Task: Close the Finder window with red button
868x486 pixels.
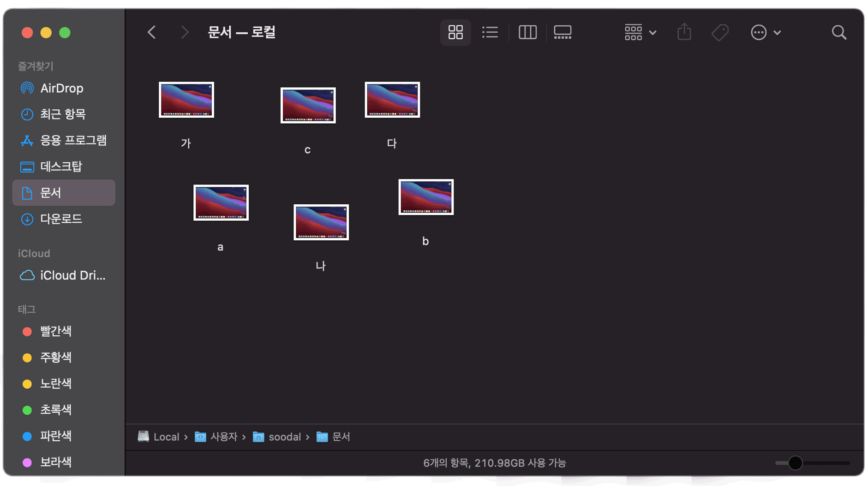Action: point(27,33)
